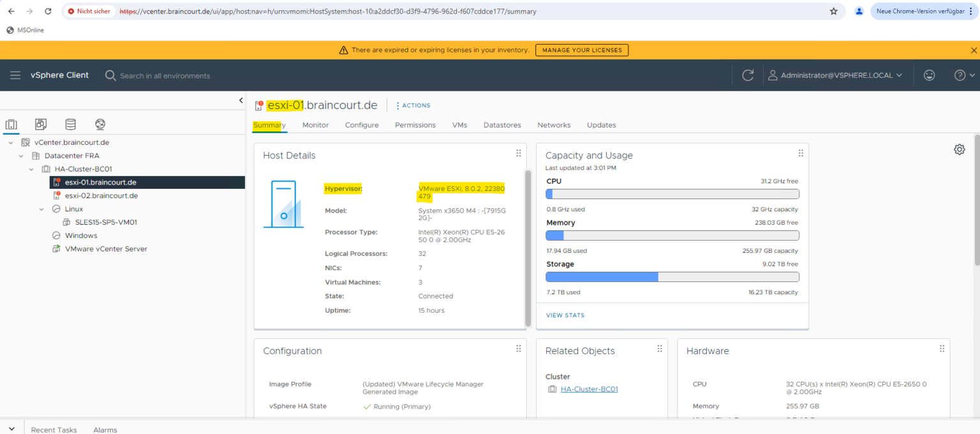Click the refresh icon in the top bar

(x=747, y=75)
